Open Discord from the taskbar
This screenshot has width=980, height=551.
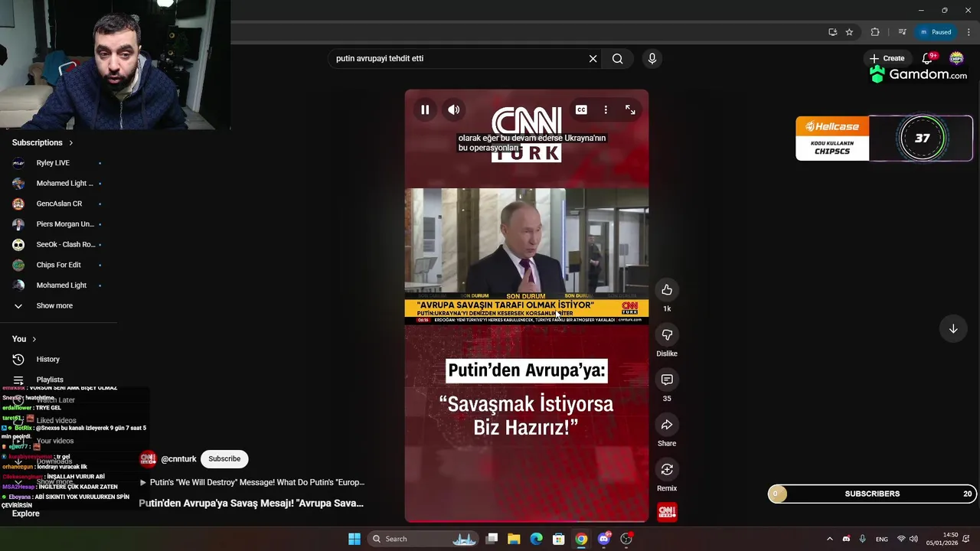[x=604, y=539]
